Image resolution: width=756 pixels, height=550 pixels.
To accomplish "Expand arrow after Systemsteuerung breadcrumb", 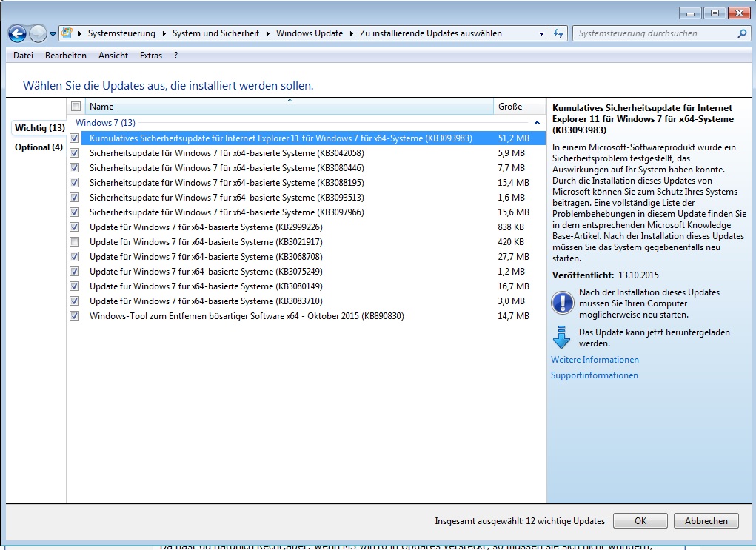I will pos(164,33).
